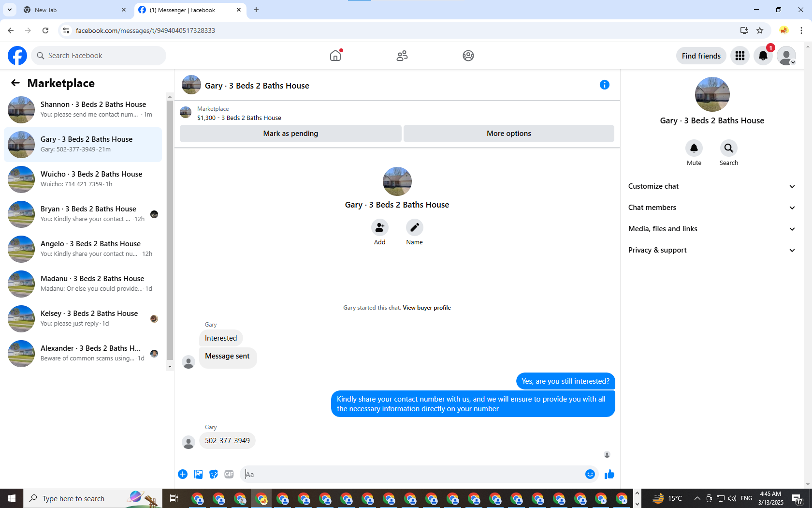The image size is (812, 508).
Task: Open Wuicho's 3 Beds 2 Baths conversation
Action: (x=83, y=179)
